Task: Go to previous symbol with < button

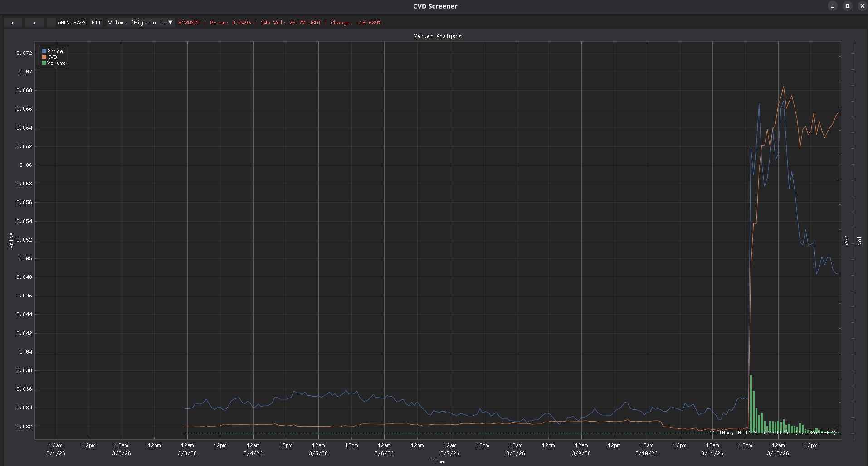Action: point(12,23)
